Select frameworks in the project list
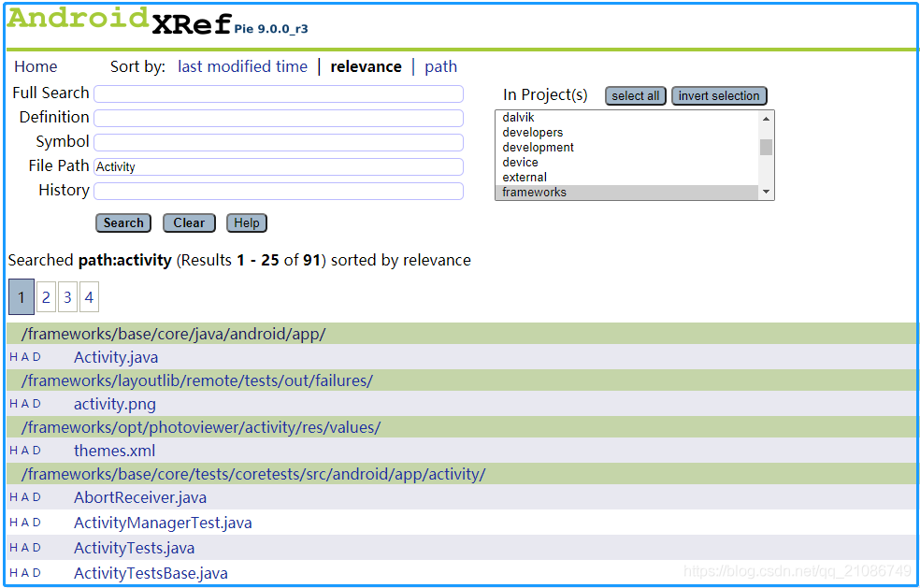Viewport: 920px width, 588px height. tap(626, 192)
